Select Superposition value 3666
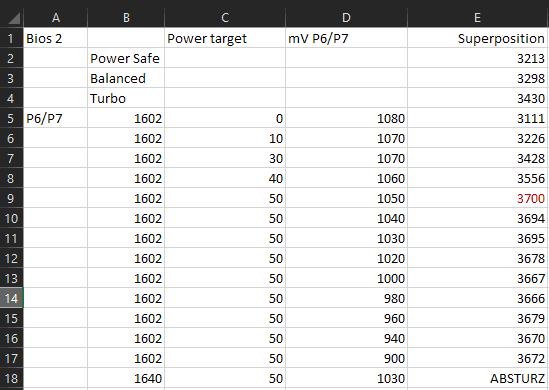The image size is (549, 390). [478, 298]
